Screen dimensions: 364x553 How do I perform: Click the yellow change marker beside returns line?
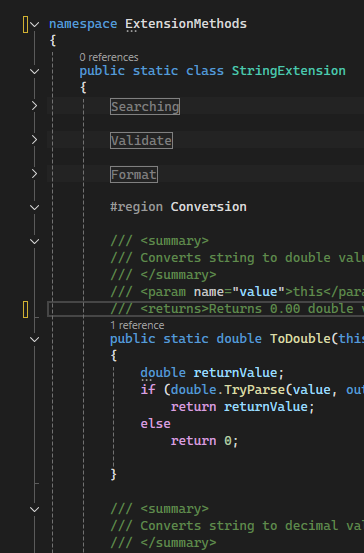[25, 309]
